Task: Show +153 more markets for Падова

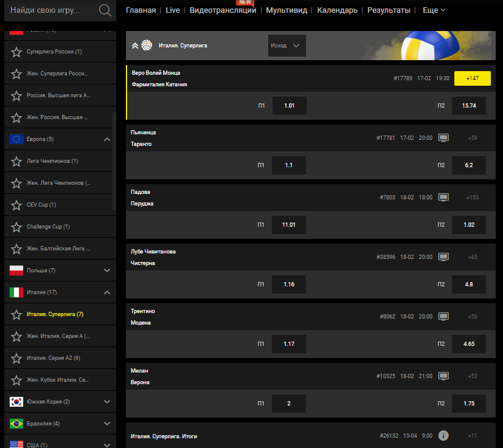Action: click(473, 198)
